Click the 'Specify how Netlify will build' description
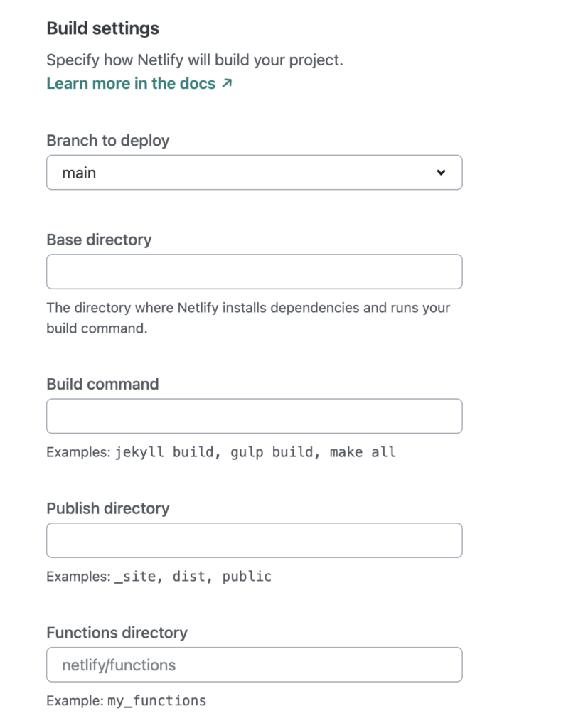Screen dimensions: 561x728 tap(194, 60)
